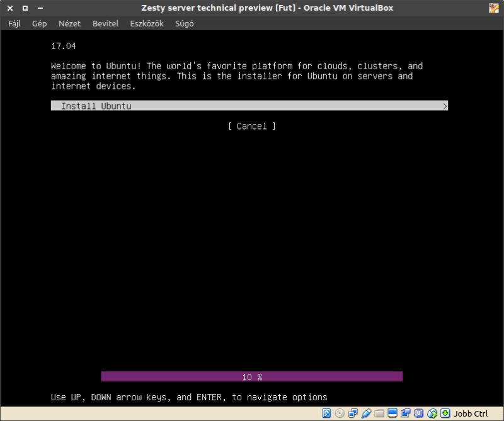The image size is (504, 421).
Task: Click the green arrow keyboard capture icon
Action: pyautogui.click(x=445, y=413)
